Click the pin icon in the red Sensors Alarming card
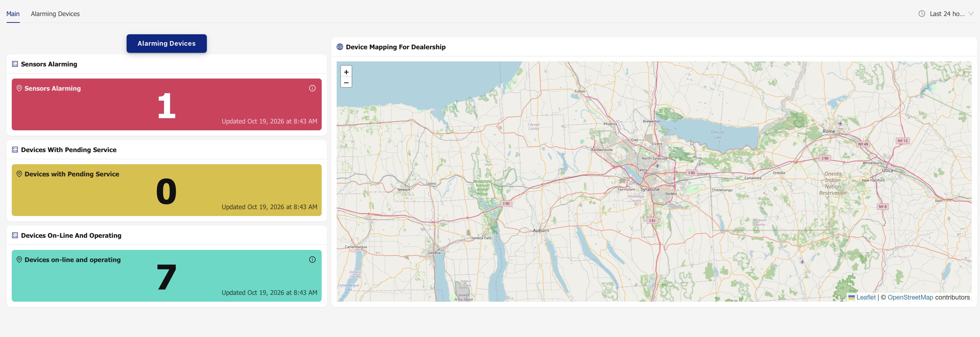Screen dimensions: 980x337 point(19,88)
